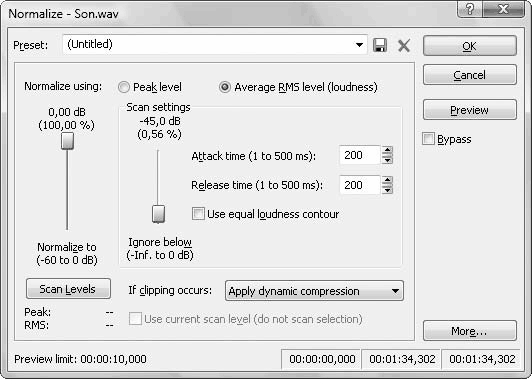This screenshot has height=379, width=532.
Task: Delete preset using the X icon
Action: tap(404, 45)
